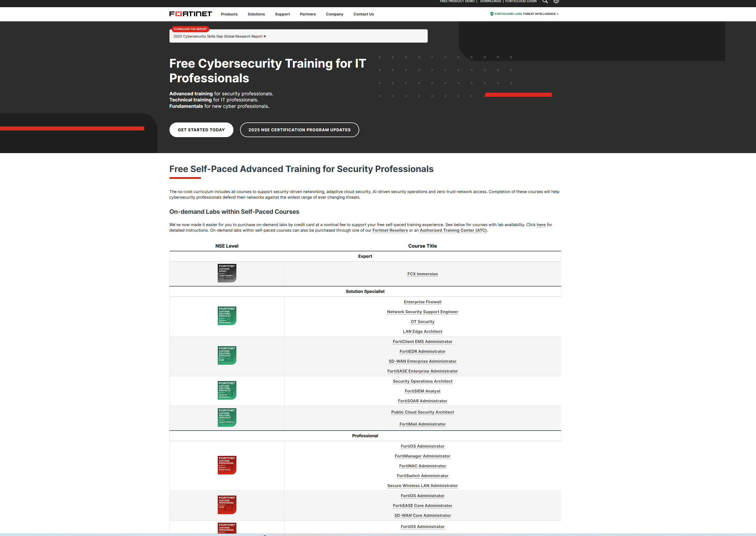
Task: Click the Solution Specialist Security Operations badge
Action: click(227, 390)
